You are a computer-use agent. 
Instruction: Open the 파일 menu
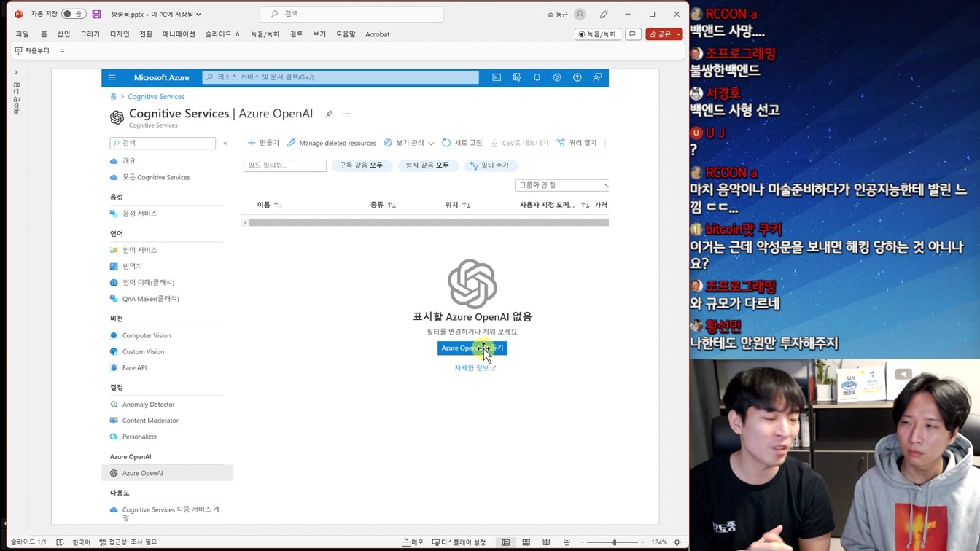23,34
